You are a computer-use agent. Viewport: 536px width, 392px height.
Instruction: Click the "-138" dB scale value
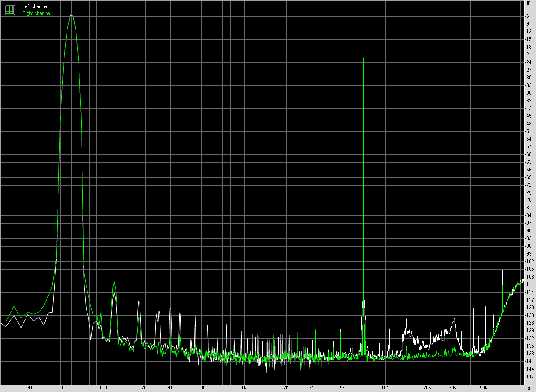coord(530,353)
